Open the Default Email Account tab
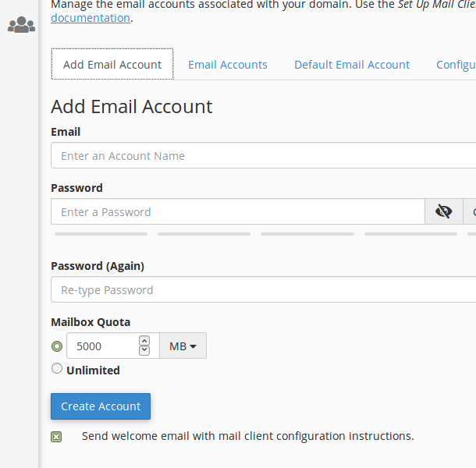The height and width of the screenshot is (468, 476). pos(352,65)
